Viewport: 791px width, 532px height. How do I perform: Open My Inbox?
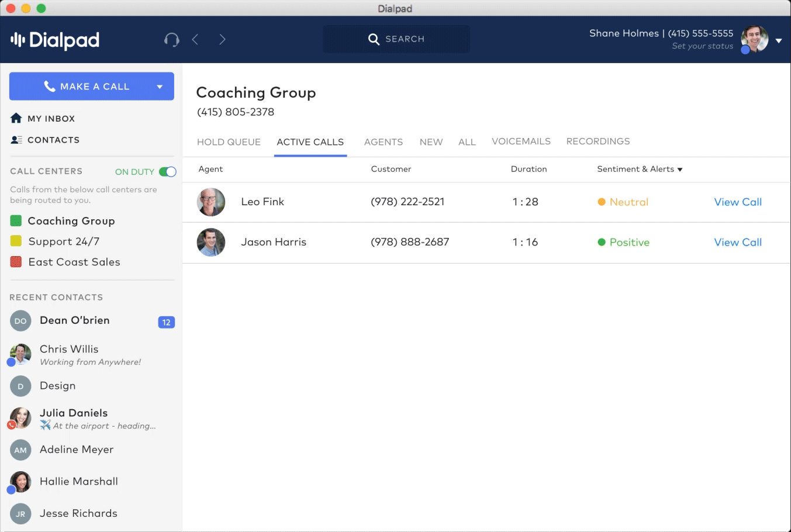pos(51,119)
